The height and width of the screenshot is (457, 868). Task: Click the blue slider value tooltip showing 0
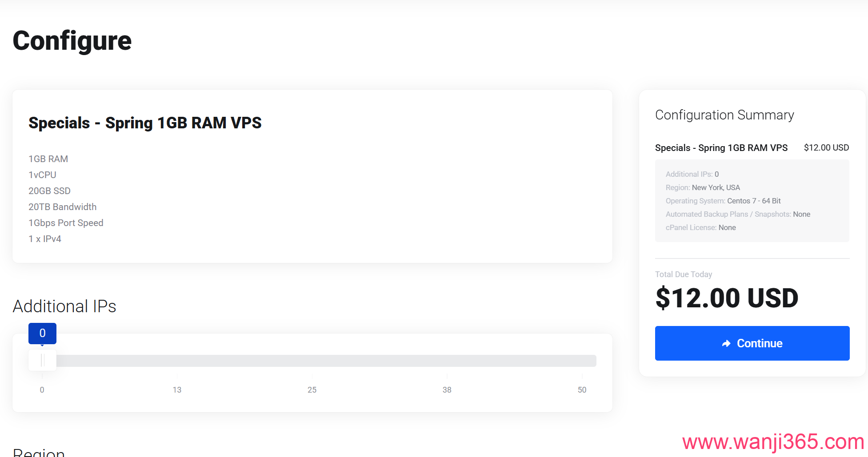coord(42,333)
